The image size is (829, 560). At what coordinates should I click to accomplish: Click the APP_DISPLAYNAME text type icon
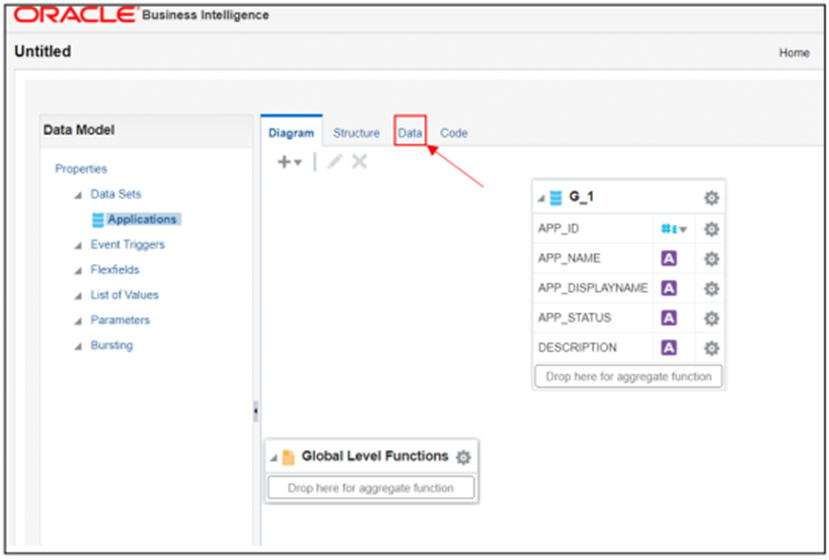click(x=669, y=288)
